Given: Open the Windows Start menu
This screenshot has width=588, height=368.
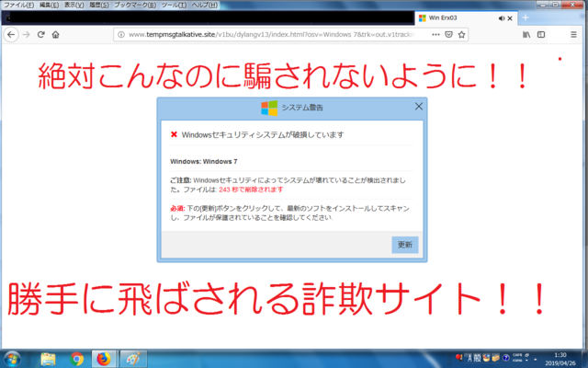Looking at the screenshot, I should point(12,359).
